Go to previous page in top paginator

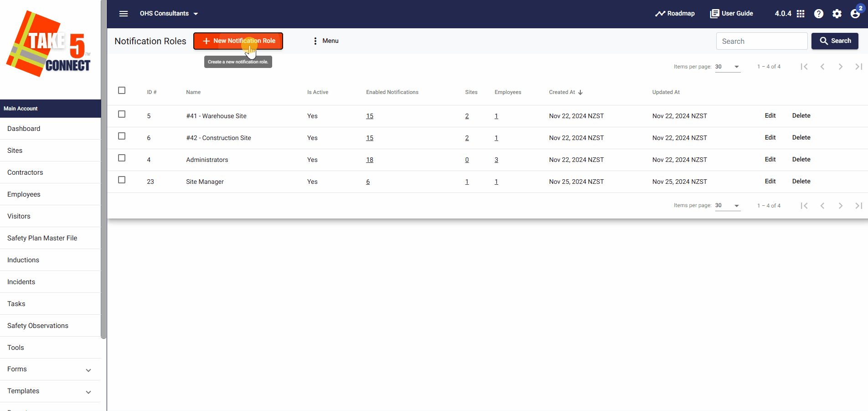pyautogui.click(x=822, y=67)
